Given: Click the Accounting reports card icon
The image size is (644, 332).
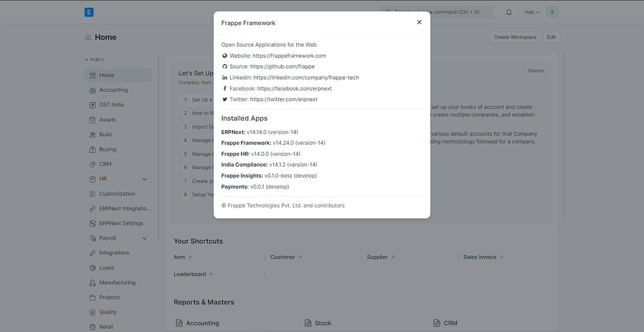Looking at the screenshot, I should (179, 323).
